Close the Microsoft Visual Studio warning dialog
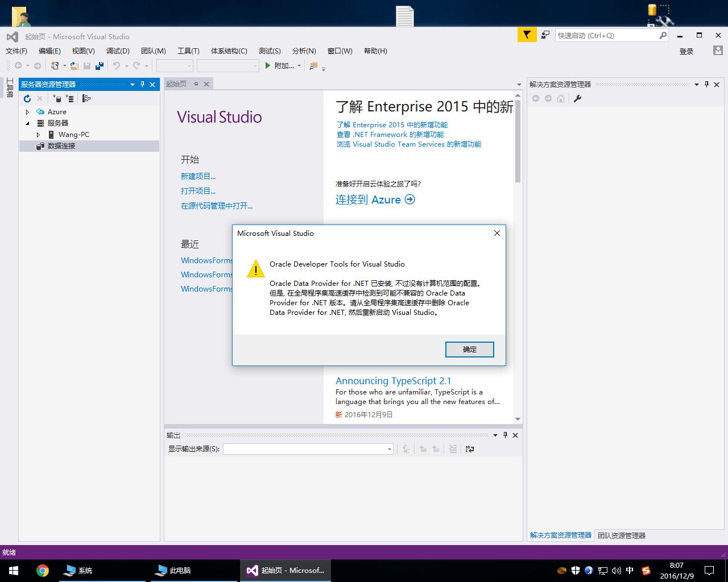The height and width of the screenshot is (582, 728). click(497, 233)
